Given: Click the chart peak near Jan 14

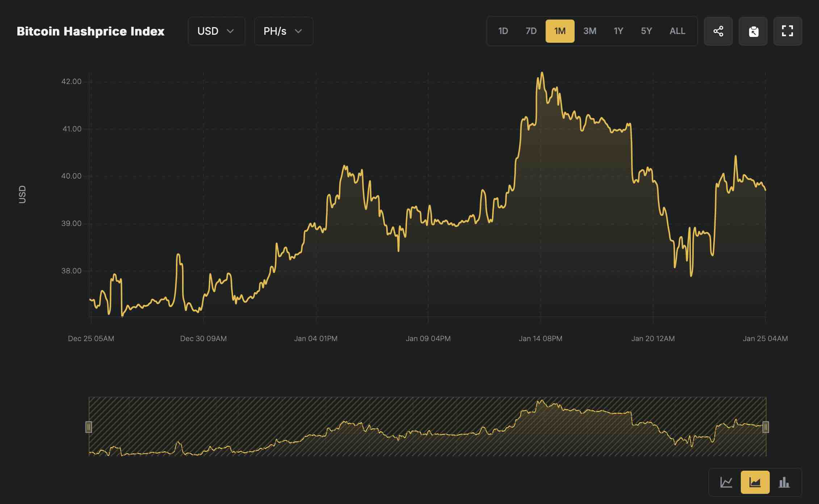Looking at the screenshot, I should click(x=542, y=73).
